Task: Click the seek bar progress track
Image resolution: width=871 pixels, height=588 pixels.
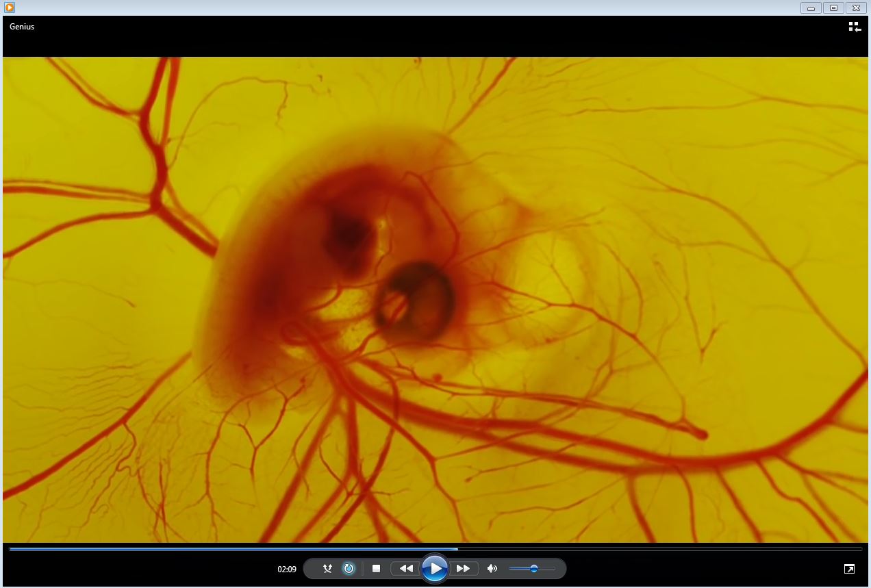Action: [435, 549]
